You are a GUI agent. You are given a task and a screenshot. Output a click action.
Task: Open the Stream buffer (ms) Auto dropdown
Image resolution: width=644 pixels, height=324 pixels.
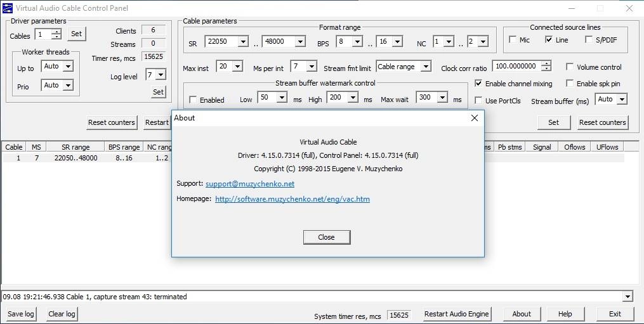click(x=622, y=99)
